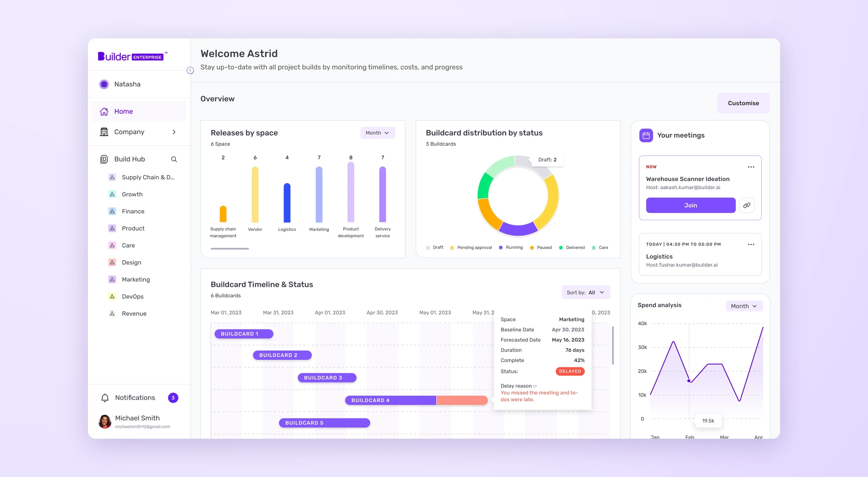
Task: Expand the Company menu chevron
Action: pos(174,132)
